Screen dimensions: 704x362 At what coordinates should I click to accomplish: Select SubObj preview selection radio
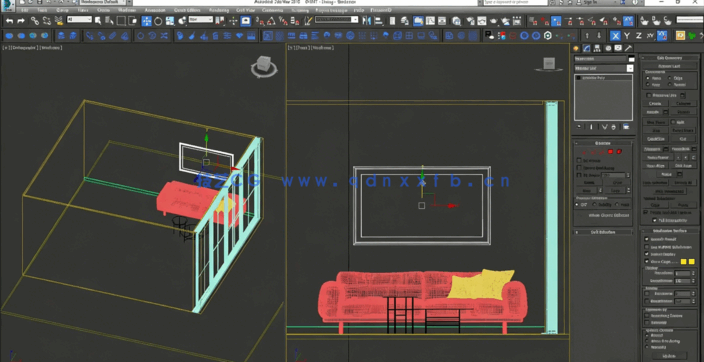pyautogui.click(x=594, y=204)
